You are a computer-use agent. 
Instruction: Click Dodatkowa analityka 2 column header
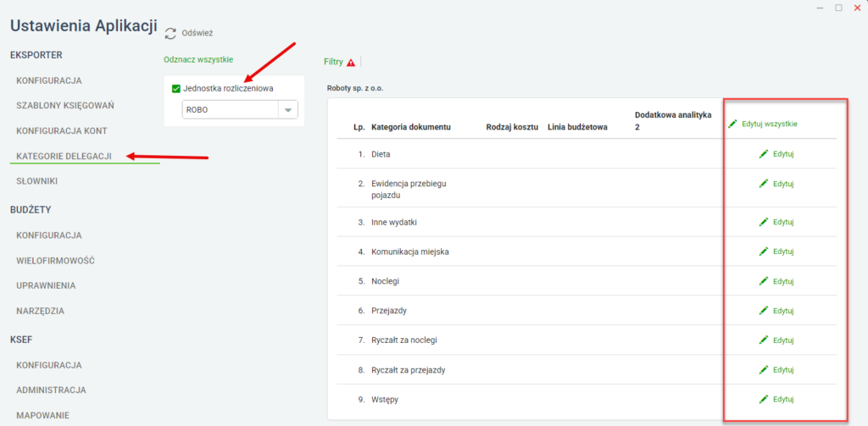672,120
